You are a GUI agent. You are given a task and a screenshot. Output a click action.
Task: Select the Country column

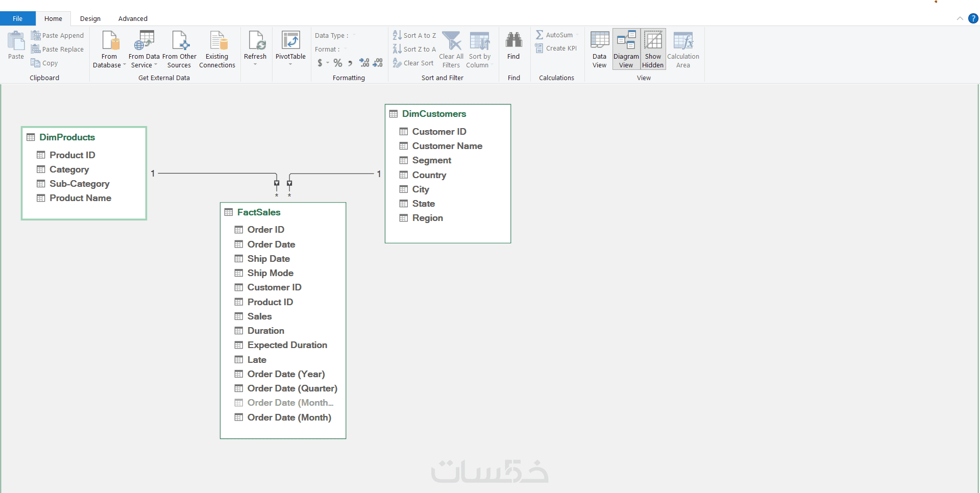(x=429, y=175)
